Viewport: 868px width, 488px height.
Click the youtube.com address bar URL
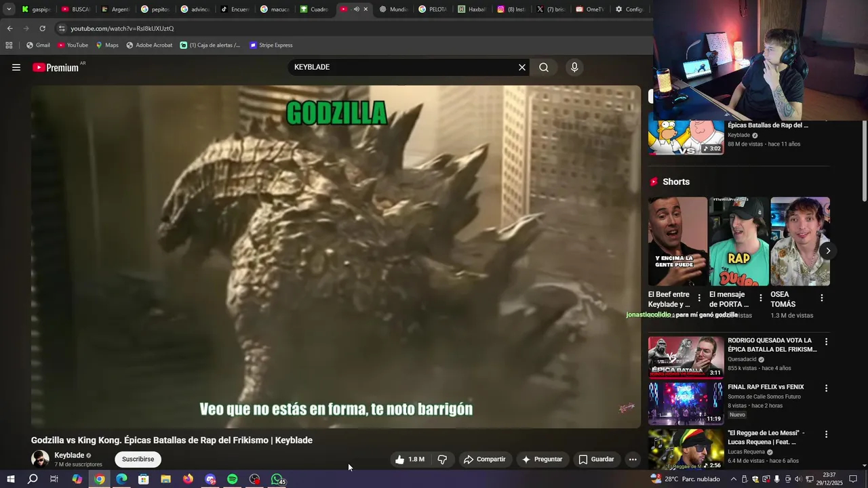click(x=122, y=28)
